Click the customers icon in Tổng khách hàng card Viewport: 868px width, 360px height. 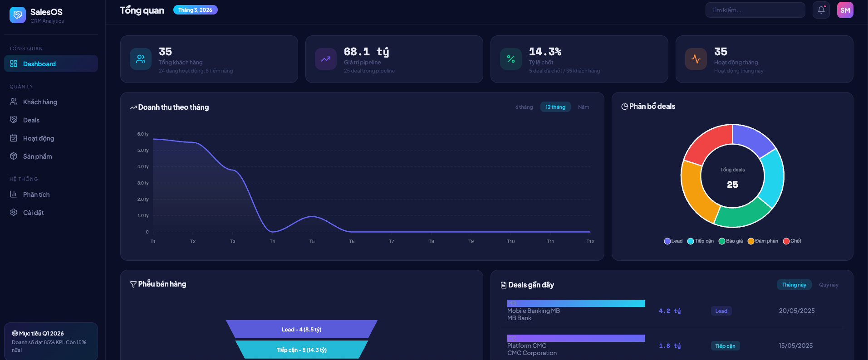[141, 59]
